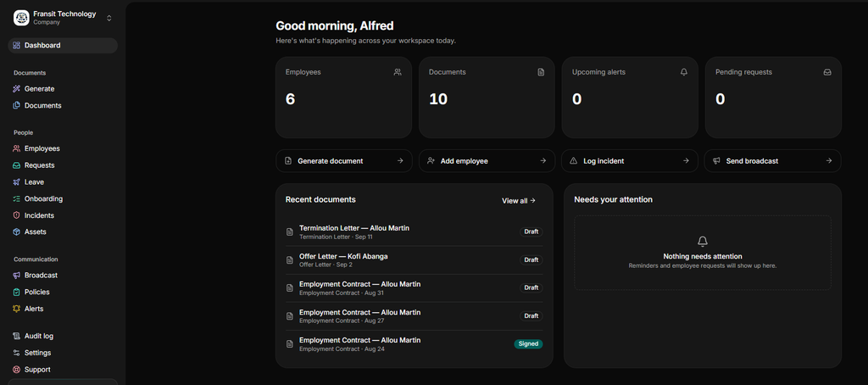
Task: Click the Assets cube icon
Action: tap(17, 232)
